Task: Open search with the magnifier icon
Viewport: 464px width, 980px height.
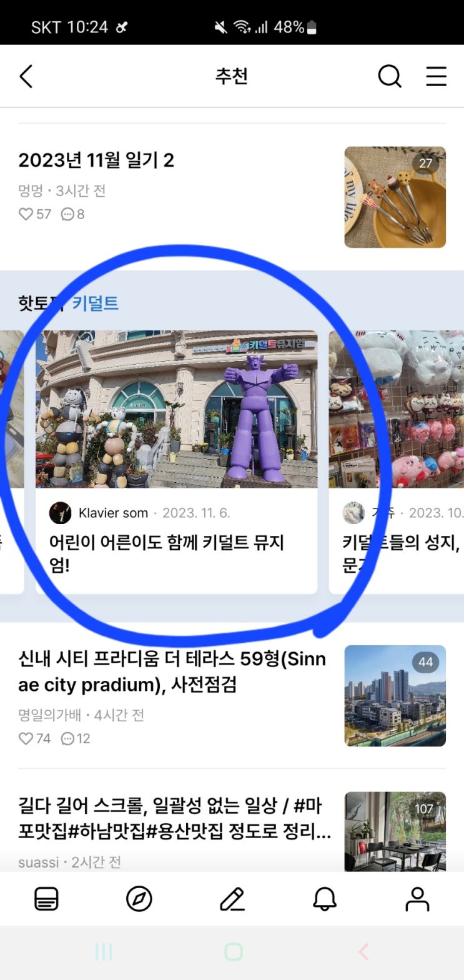Action: point(390,76)
